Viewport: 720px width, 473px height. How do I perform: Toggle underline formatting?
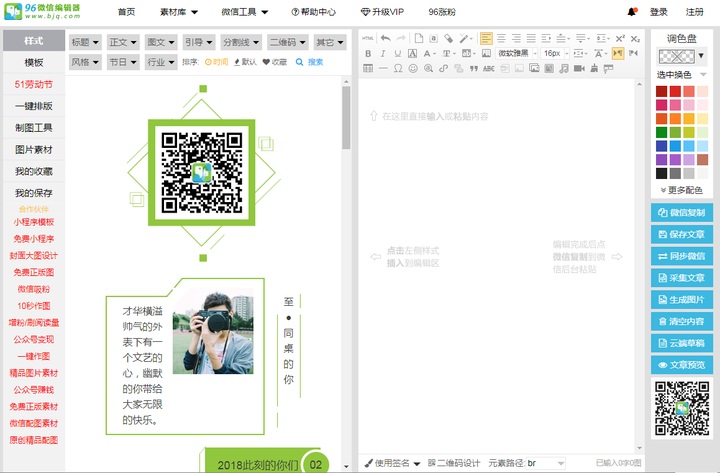pyautogui.click(x=398, y=54)
